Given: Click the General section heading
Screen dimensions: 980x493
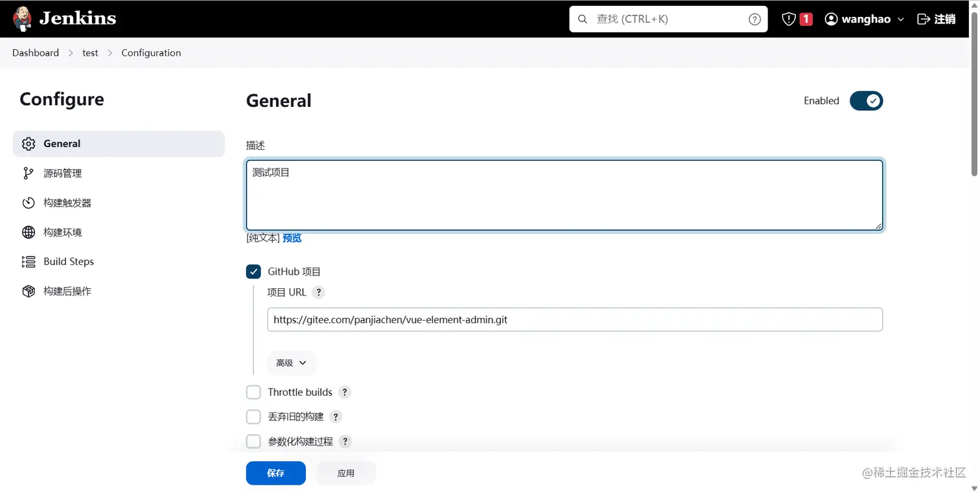Looking at the screenshot, I should [279, 100].
